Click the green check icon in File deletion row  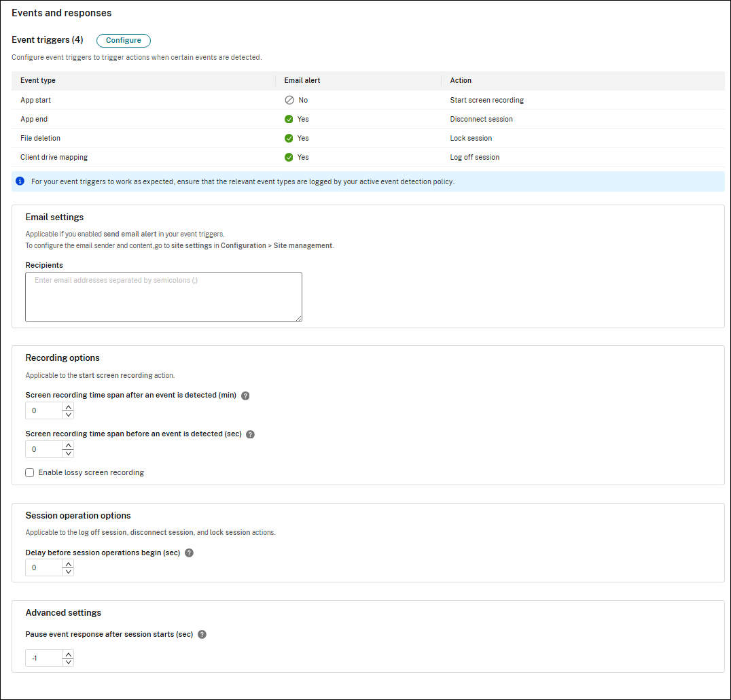pyautogui.click(x=289, y=139)
